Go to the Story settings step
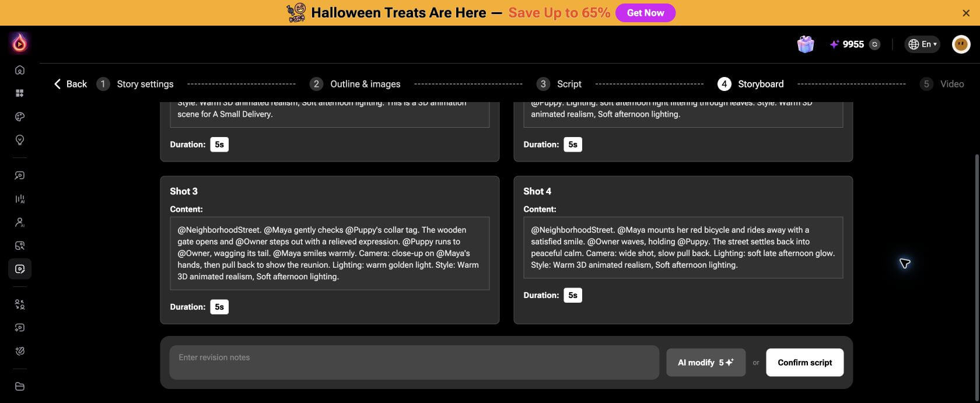The width and height of the screenshot is (980, 403). point(135,84)
